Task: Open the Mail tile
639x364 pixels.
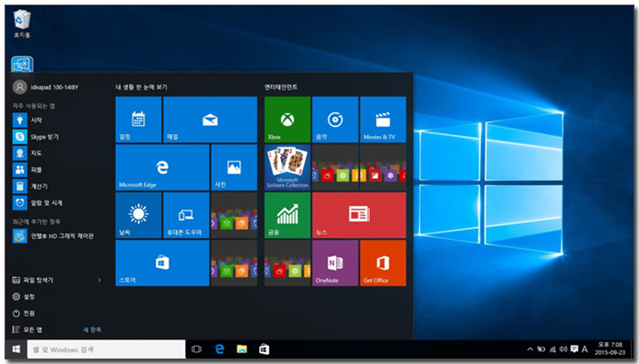Action: 210,120
